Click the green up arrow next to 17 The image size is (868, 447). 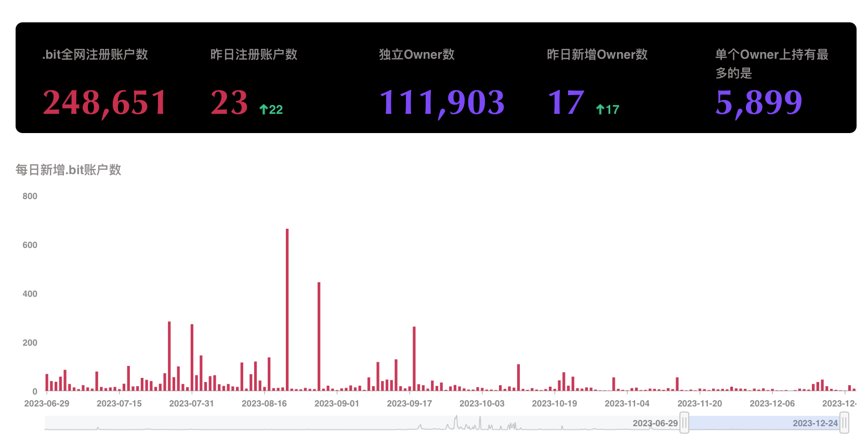click(600, 109)
